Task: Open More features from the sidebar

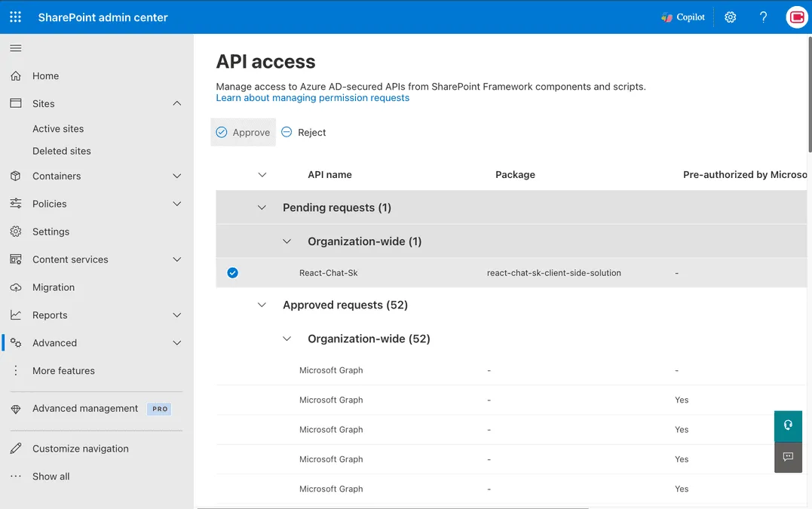Action: tap(63, 370)
